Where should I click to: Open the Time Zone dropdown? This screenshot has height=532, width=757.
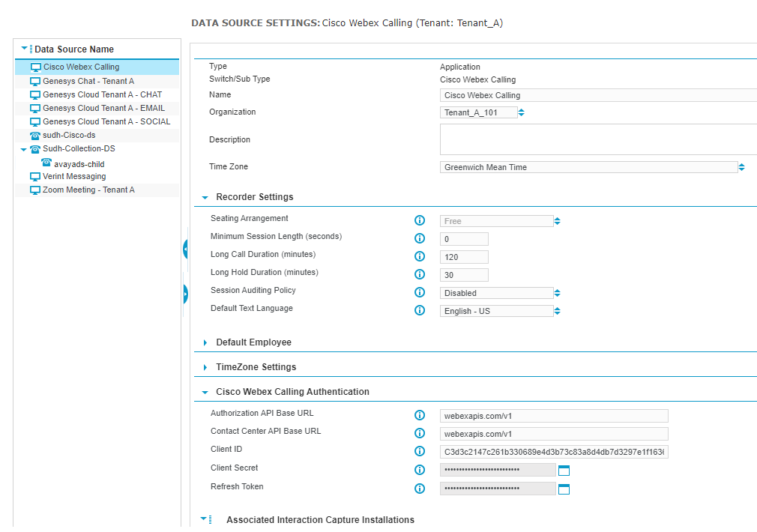pos(741,167)
